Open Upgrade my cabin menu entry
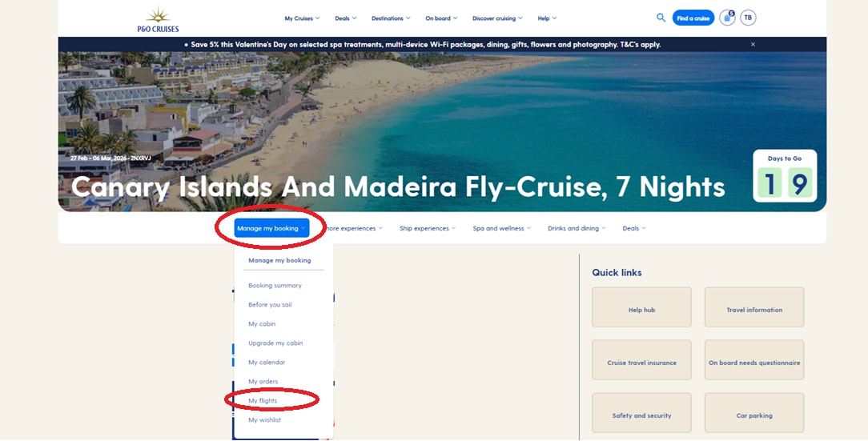The height and width of the screenshot is (441, 868). tap(275, 343)
